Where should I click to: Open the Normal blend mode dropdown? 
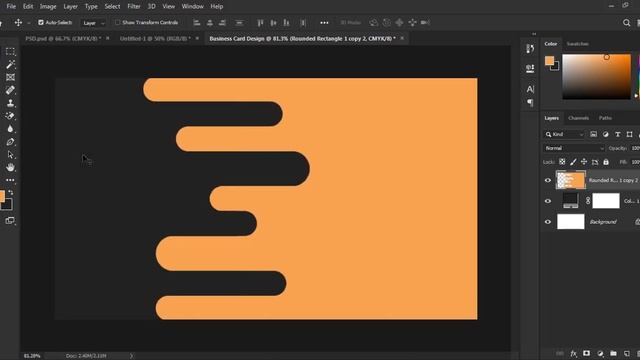coord(573,148)
